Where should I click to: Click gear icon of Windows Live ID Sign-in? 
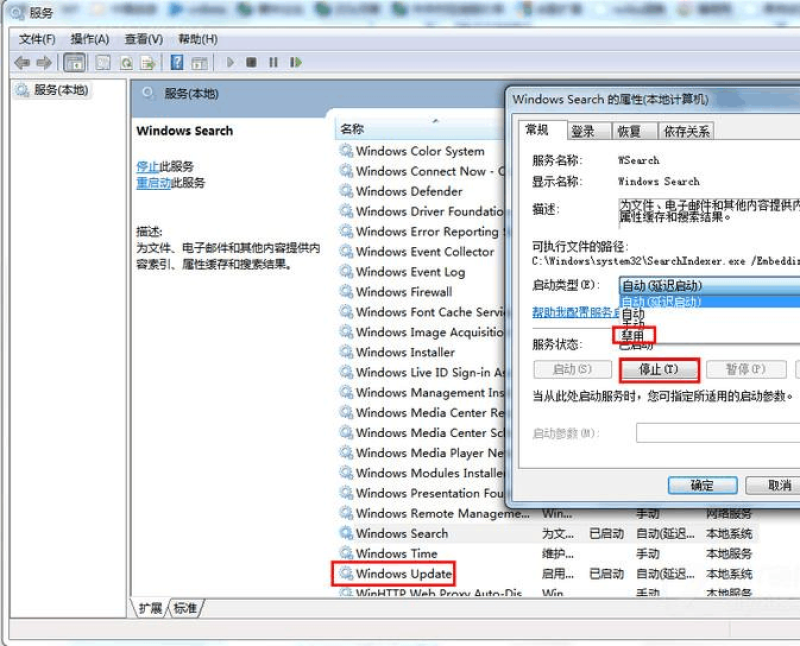pyautogui.click(x=346, y=372)
